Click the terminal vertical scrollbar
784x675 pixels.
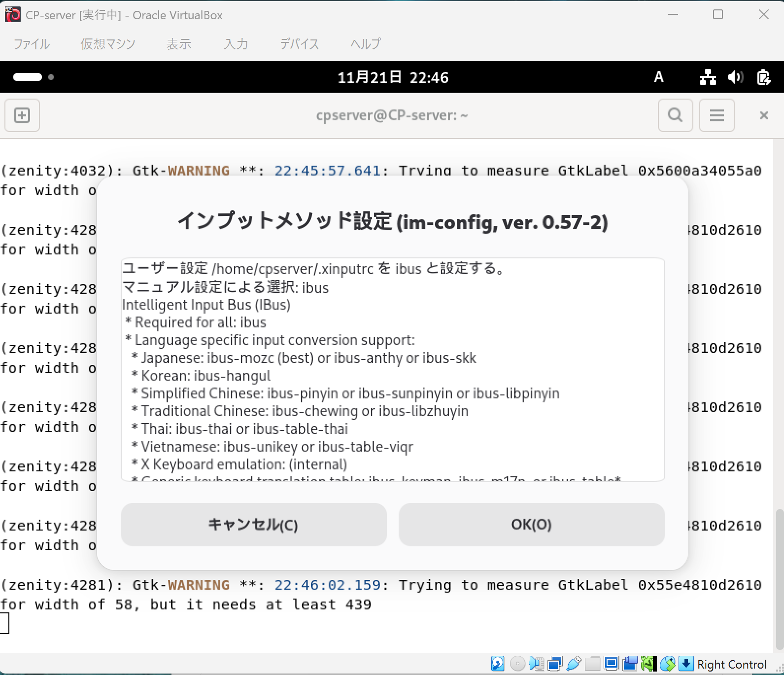click(780, 579)
